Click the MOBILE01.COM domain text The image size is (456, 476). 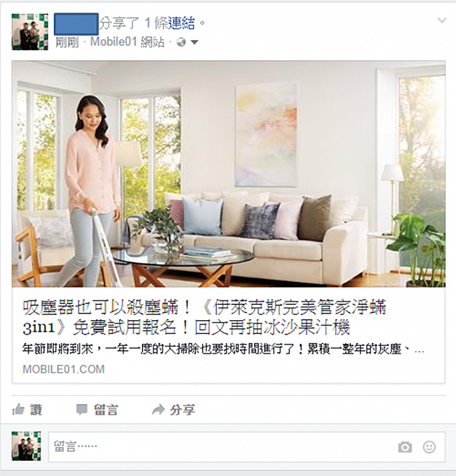[64, 369]
